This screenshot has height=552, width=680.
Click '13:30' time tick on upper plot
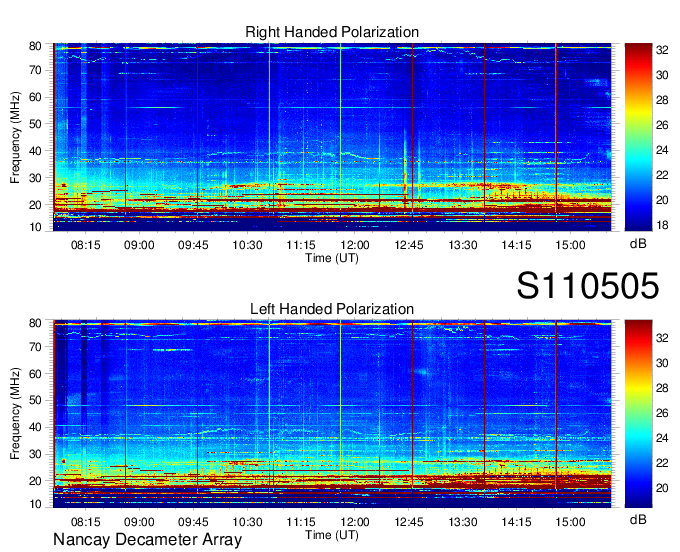[x=463, y=245]
